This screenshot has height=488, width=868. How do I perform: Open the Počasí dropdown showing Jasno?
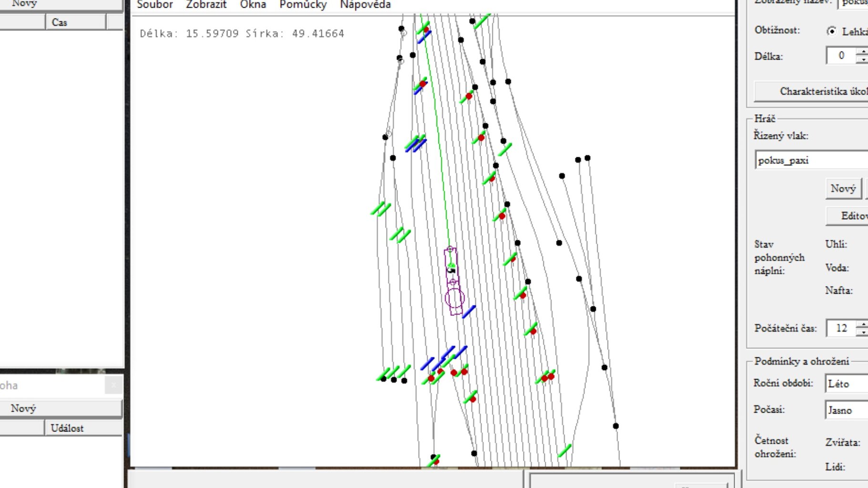point(846,410)
